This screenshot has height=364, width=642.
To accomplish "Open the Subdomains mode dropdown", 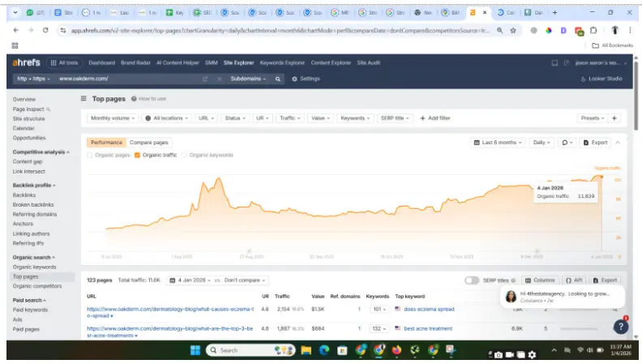I will (248, 79).
